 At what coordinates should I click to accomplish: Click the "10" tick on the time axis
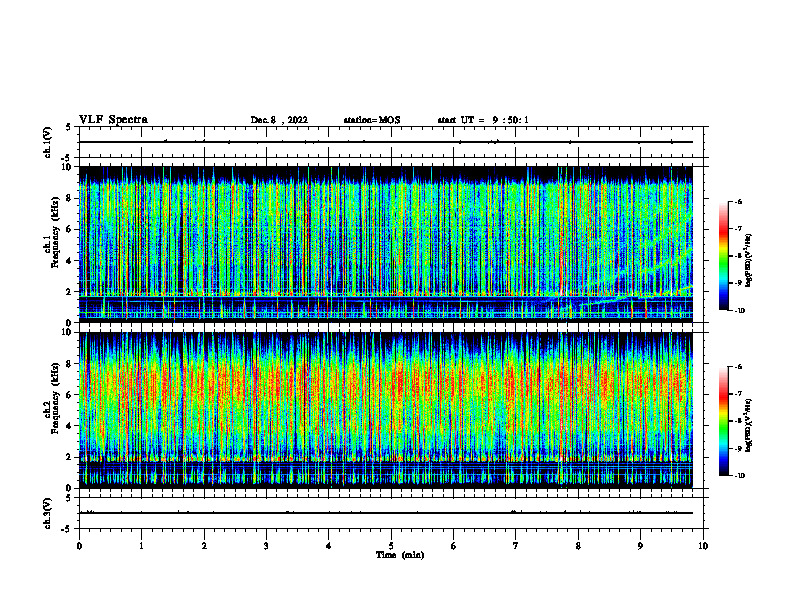[703, 546]
